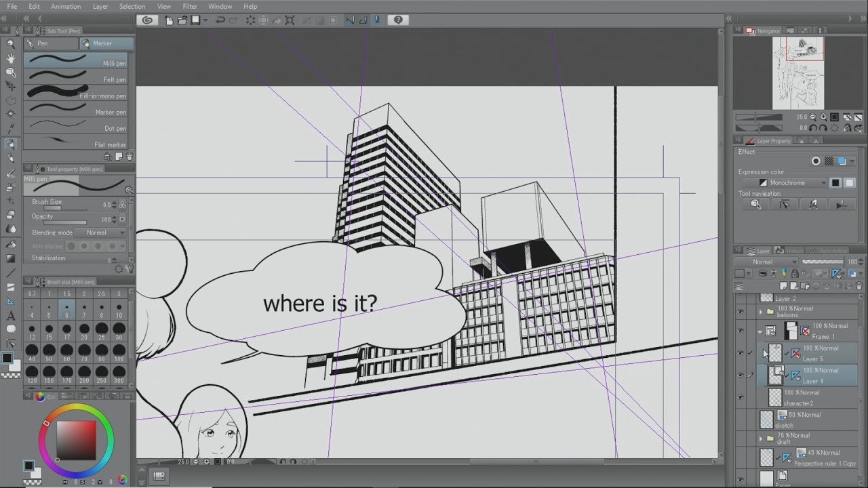Pick brush size preset 10

tap(119, 310)
